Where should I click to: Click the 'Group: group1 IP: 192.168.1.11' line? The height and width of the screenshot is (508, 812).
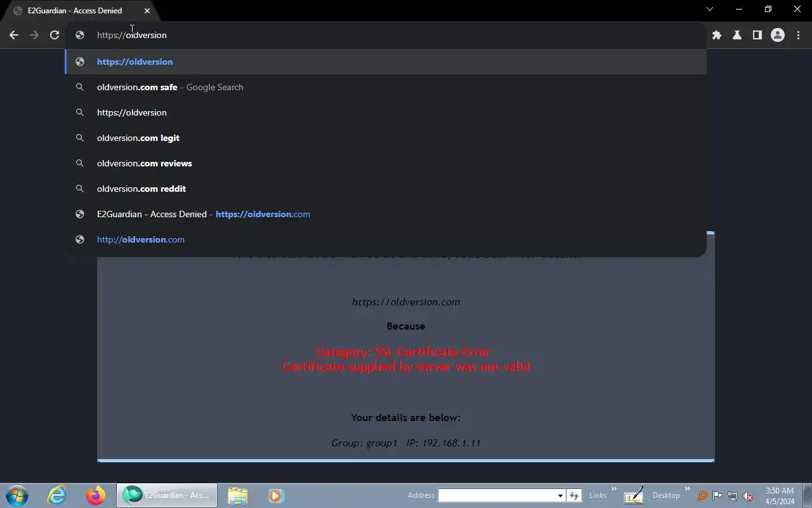tap(406, 443)
